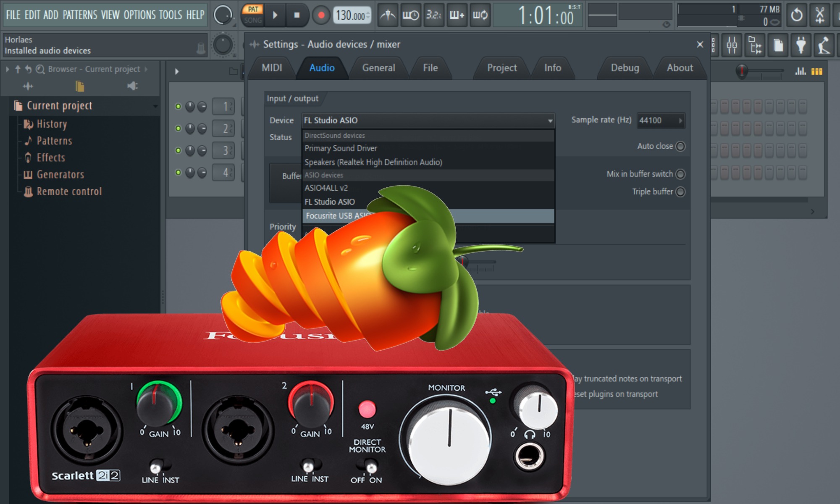
Task: Toggle the loop recording icon
Action: click(x=480, y=16)
